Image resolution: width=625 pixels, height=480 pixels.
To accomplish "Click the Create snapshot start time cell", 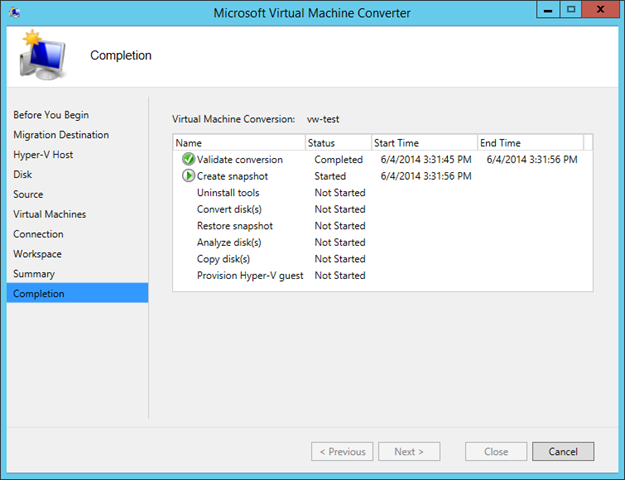I will 426,176.
